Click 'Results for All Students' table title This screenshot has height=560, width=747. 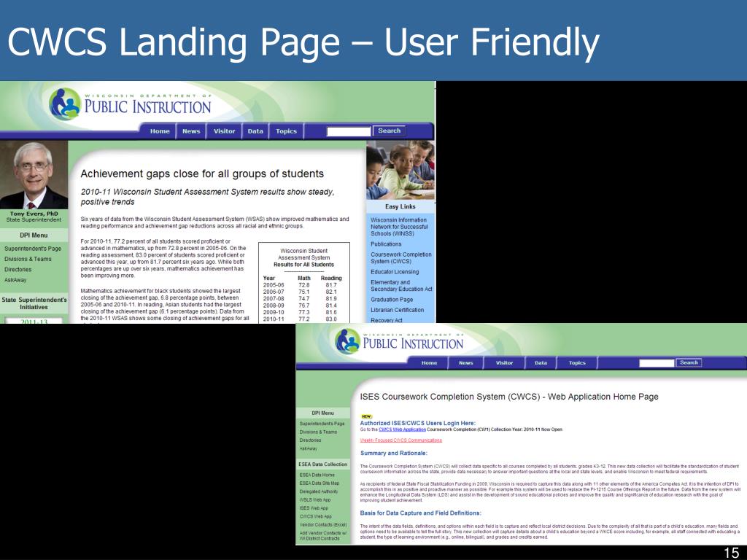(x=303, y=265)
